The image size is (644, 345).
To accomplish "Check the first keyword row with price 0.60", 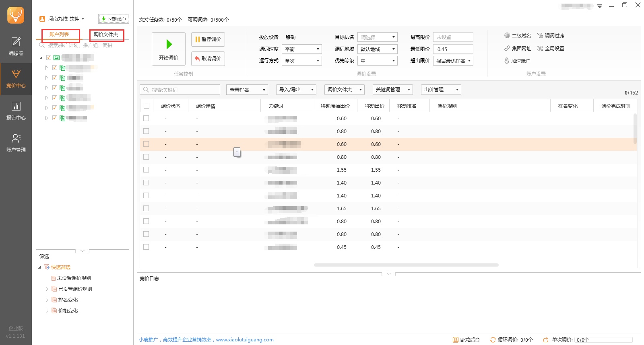I will click(x=146, y=118).
